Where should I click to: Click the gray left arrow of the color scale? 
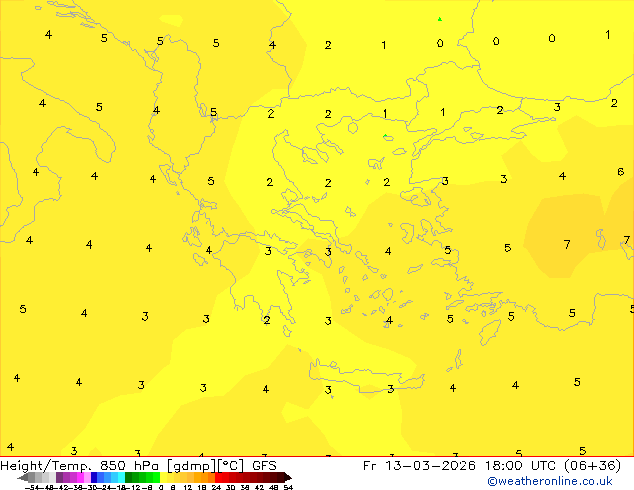23,477
